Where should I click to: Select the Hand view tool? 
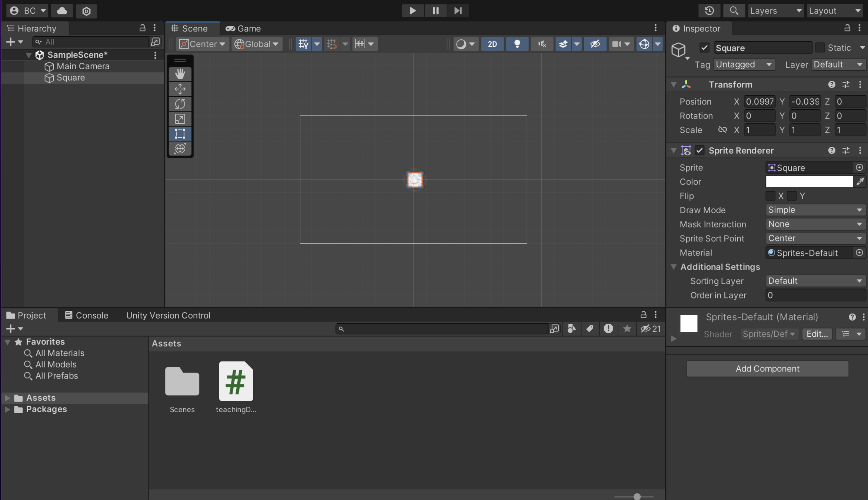click(180, 74)
